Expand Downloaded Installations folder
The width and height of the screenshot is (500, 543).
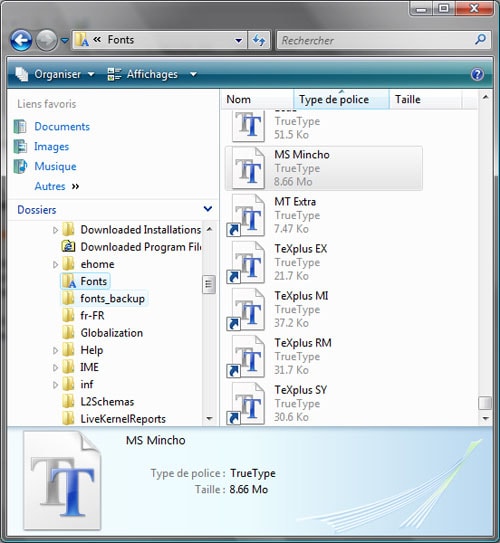[x=55, y=230]
